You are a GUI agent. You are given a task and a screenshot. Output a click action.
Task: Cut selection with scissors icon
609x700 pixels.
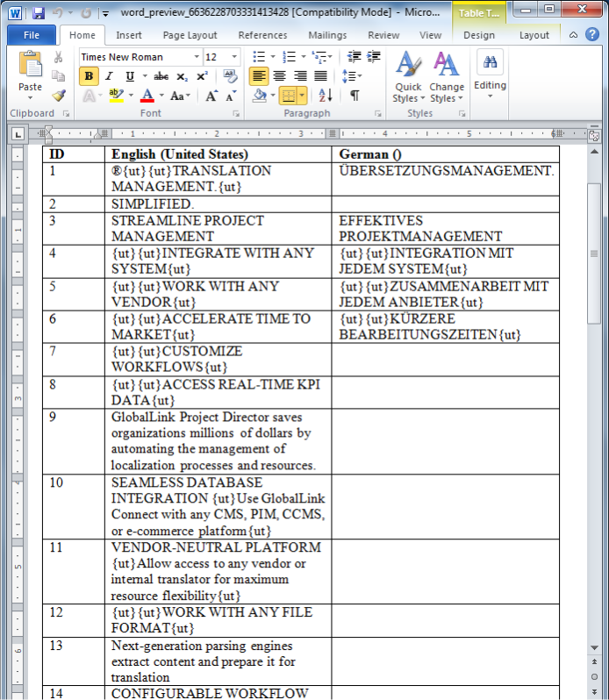coord(58,57)
